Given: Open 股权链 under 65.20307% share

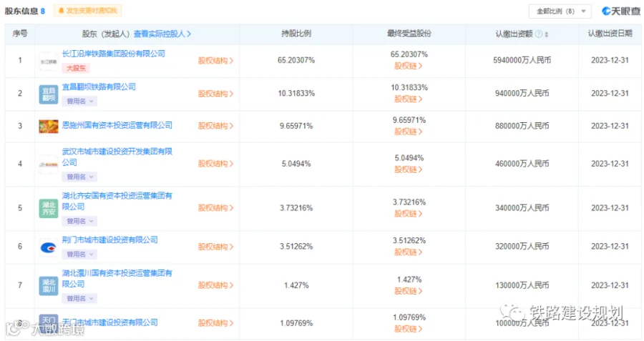Looking at the screenshot, I should 409,66.
